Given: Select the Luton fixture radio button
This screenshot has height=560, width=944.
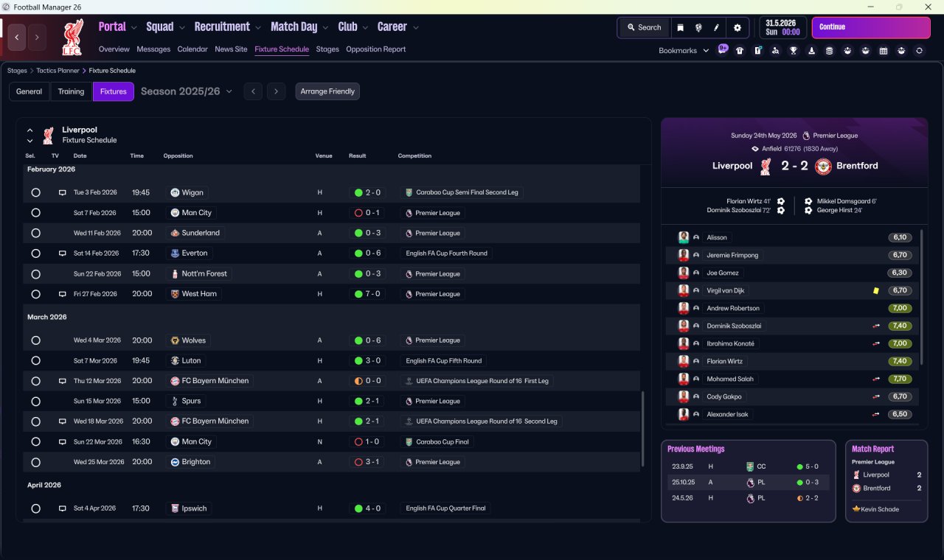Looking at the screenshot, I should pyautogui.click(x=35, y=360).
